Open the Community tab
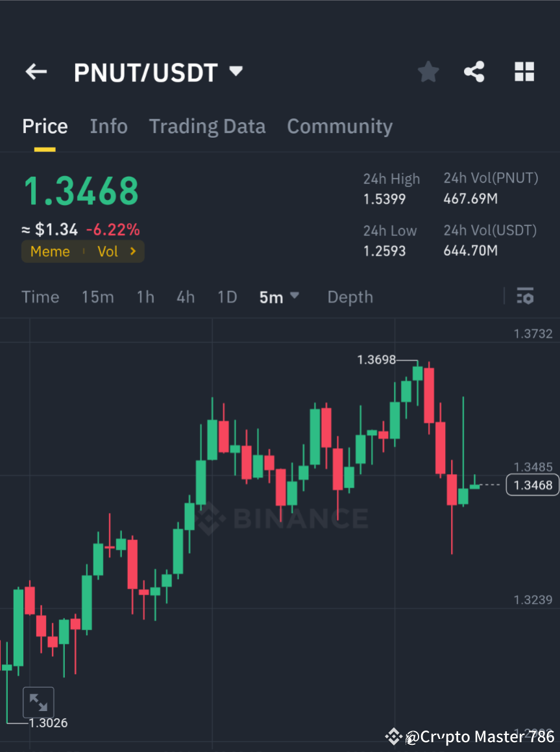 tap(339, 126)
